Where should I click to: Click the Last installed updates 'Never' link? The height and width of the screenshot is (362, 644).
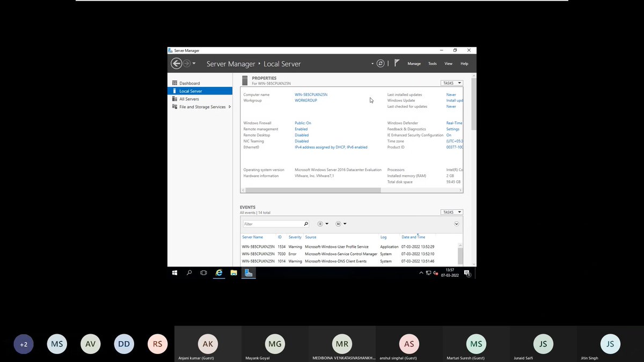[x=451, y=94]
